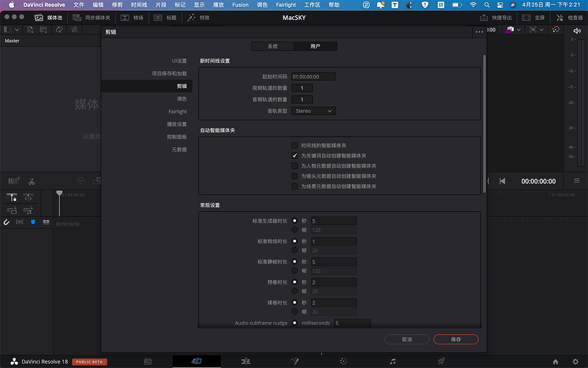This screenshot has height=368, width=588.
Task: Open the 检查器 inspector panel
Action: pyautogui.click(x=569, y=18)
